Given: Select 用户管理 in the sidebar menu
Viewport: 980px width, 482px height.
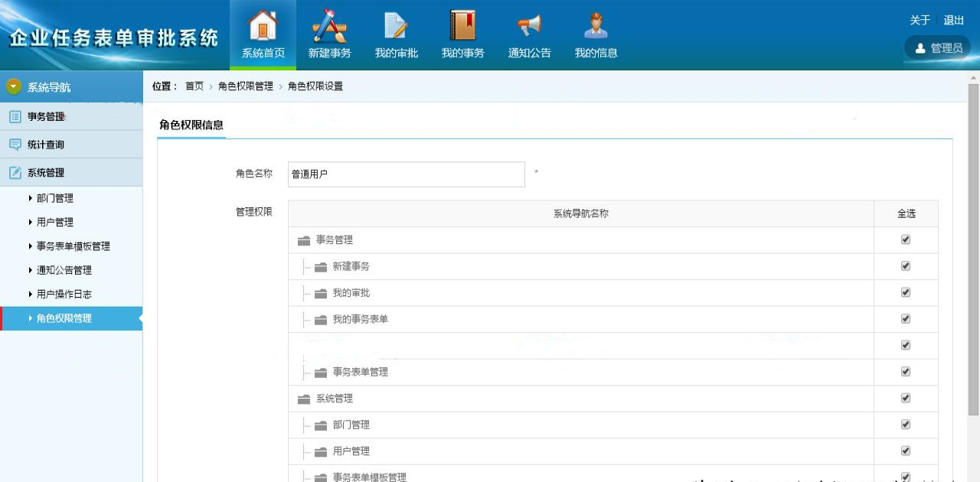Looking at the screenshot, I should [x=55, y=223].
